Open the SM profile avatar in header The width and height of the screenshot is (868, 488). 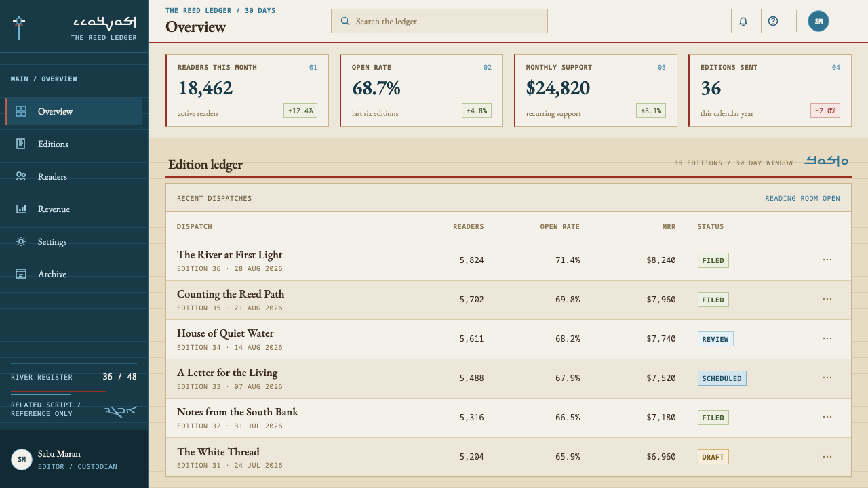tap(818, 21)
